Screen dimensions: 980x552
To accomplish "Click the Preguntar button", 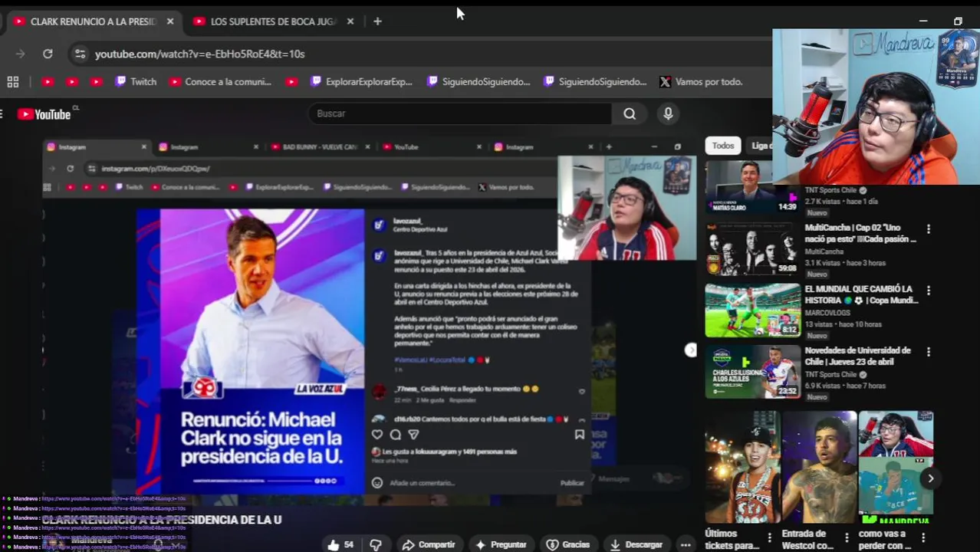I will (x=501, y=544).
